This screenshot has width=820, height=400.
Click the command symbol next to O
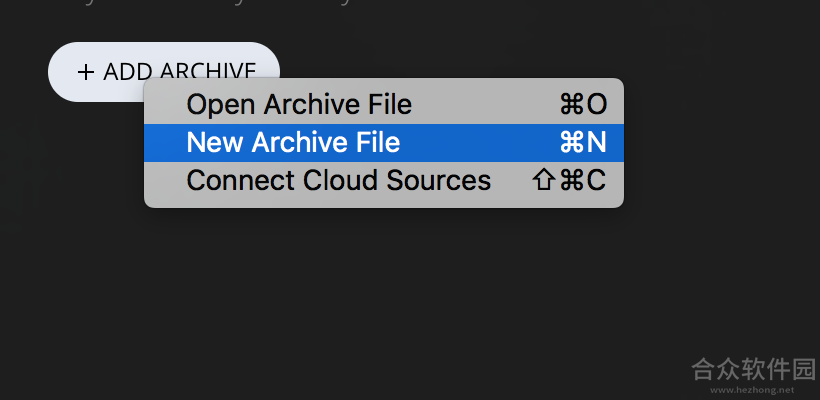point(572,105)
